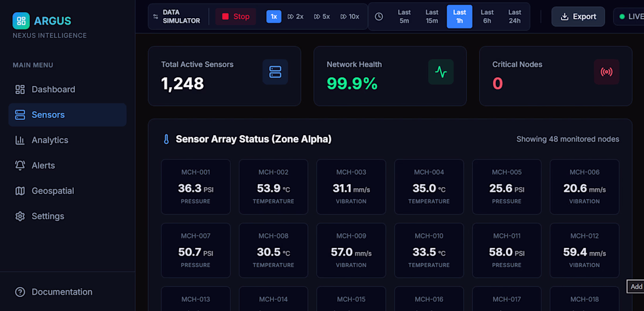The height and width of the screenshot is (311, 644).
Task: Open the Analytics section
Action: tap(67, 140)
